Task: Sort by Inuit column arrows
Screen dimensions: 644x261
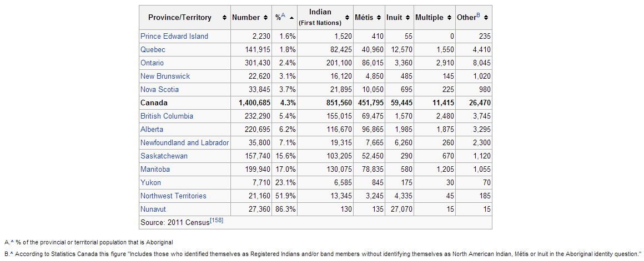Action: point(408,18)
